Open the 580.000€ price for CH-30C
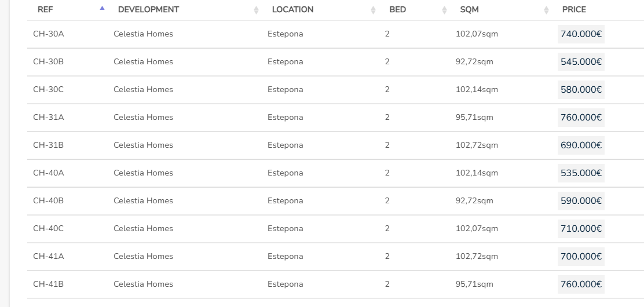The image size is (644, 307). (581, 90)
